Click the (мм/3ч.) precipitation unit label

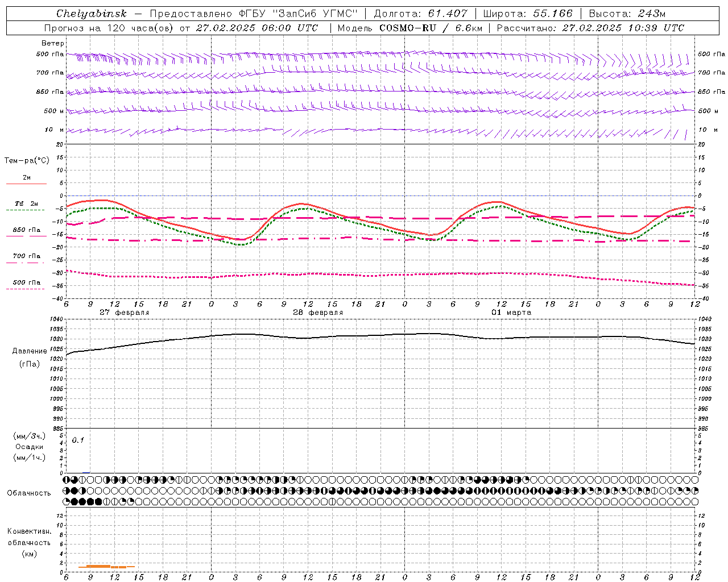pos(29,436)
